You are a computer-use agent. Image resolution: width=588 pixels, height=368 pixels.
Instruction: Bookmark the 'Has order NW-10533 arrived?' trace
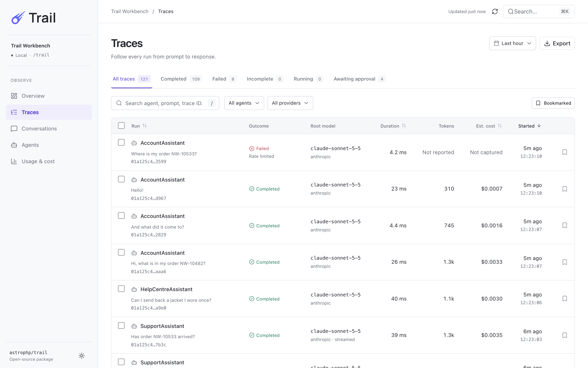coord(565,335)
